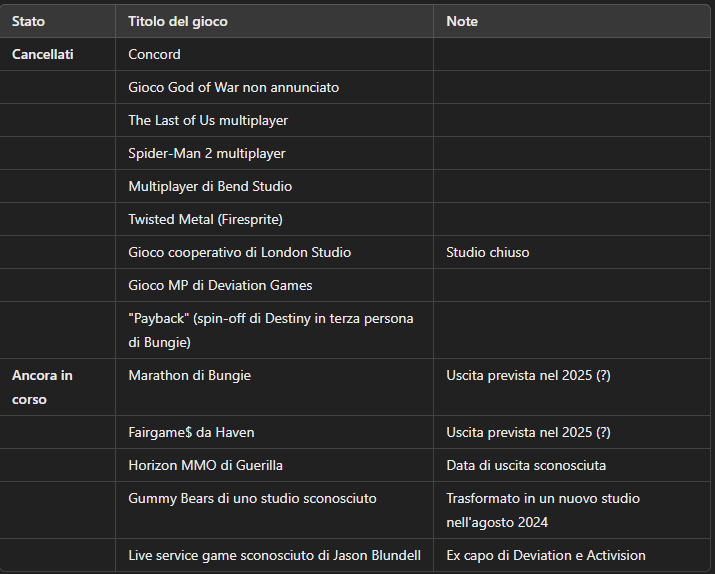Select 'Gioco MP di Deviation Games'

[x=220, y=285]
